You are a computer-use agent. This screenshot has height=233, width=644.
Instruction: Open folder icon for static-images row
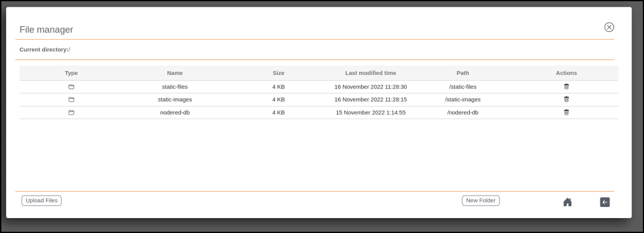point(71,100)
